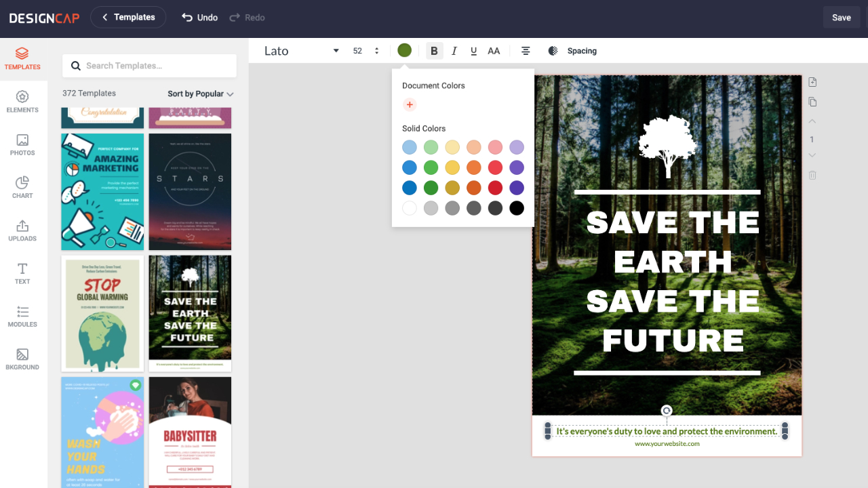Select the Babysitter template
This screenshot has height=488, width=868.
coord(190,432)
